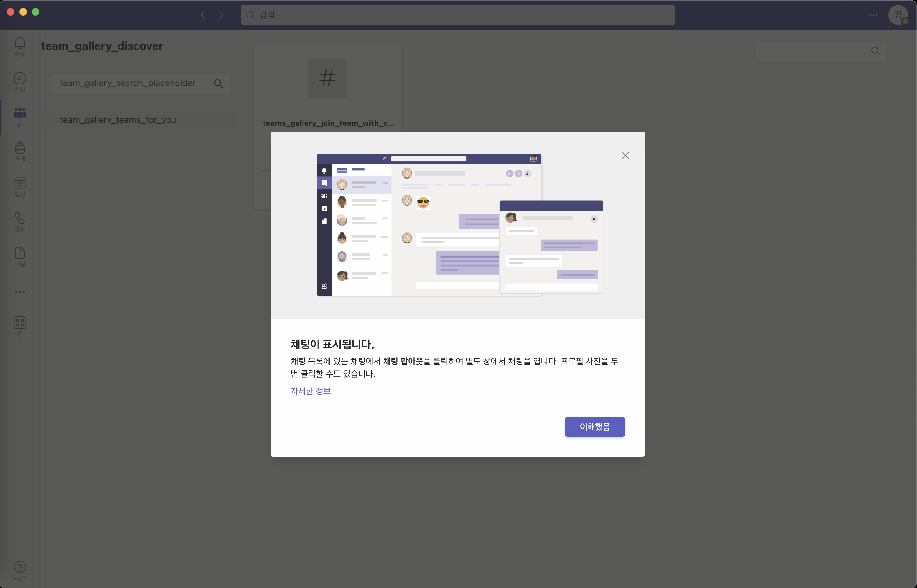Close the chat pop-out dialog
The image size is (917, 588).
[x=625, y=155]
